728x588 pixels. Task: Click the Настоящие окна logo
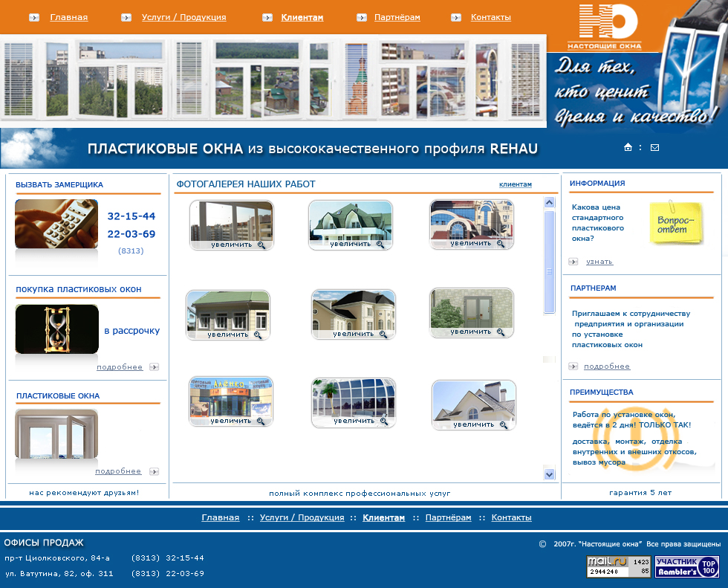(605, 27)
